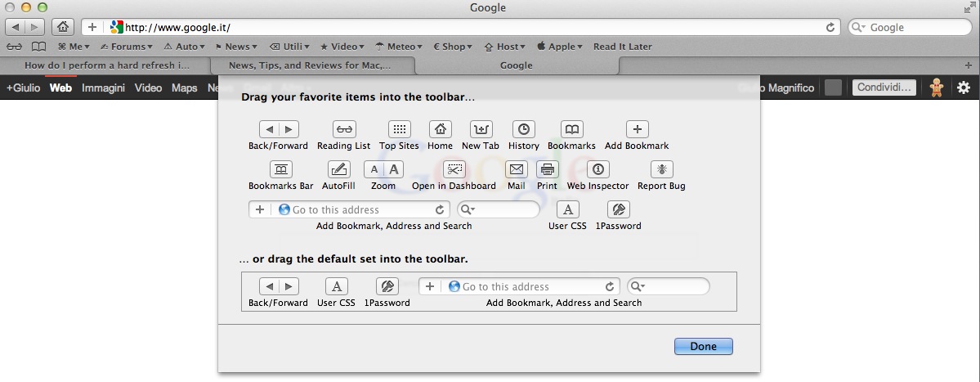
Task: Select the Web Inspector icon
Action: (598, 169)
